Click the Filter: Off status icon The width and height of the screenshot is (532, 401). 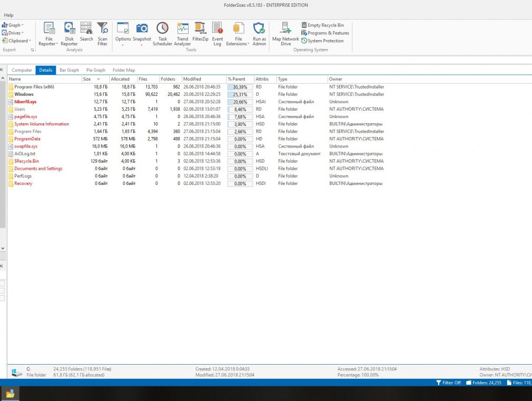tap(438, 383)
